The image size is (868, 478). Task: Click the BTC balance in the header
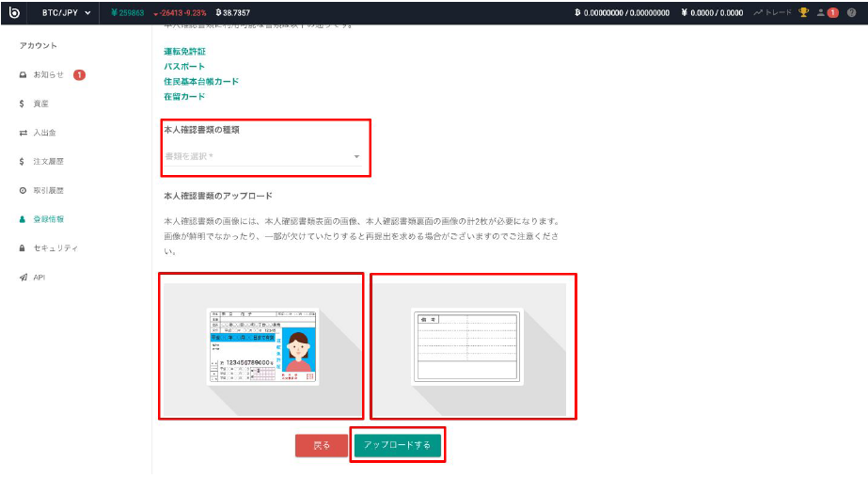[623, 13]
